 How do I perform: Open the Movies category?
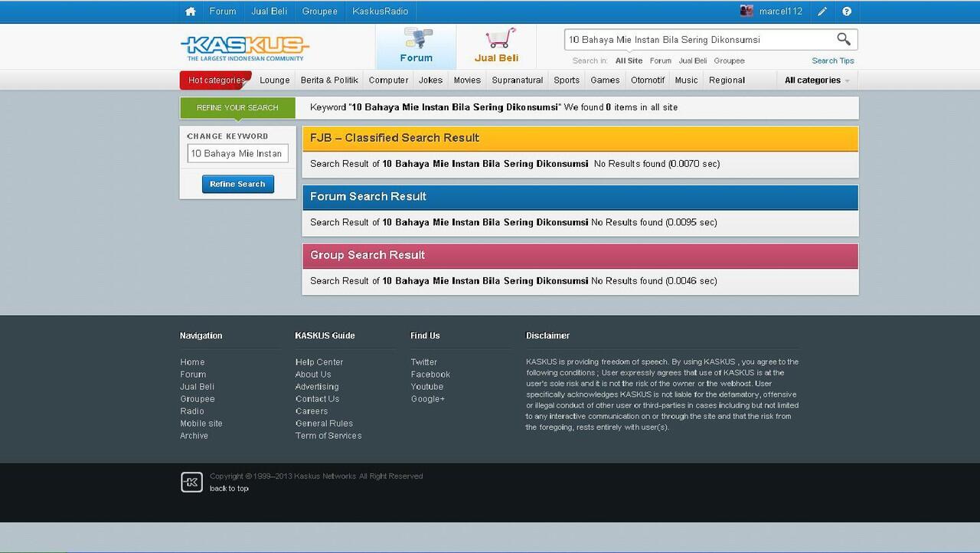coord(467,80)
